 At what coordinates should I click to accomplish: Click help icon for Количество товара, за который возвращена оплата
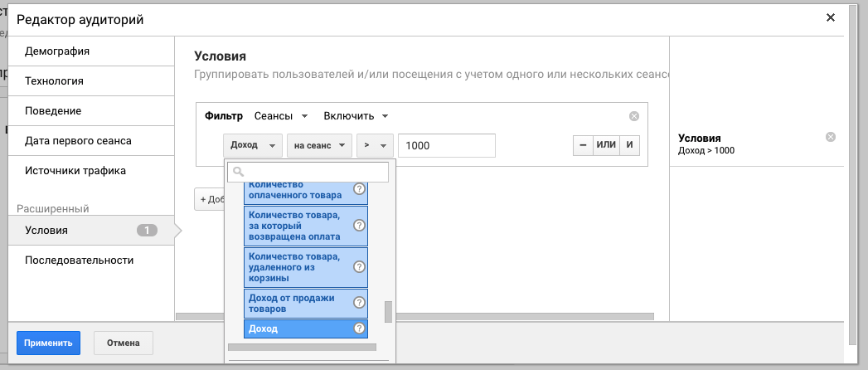(x=359, y=225)
